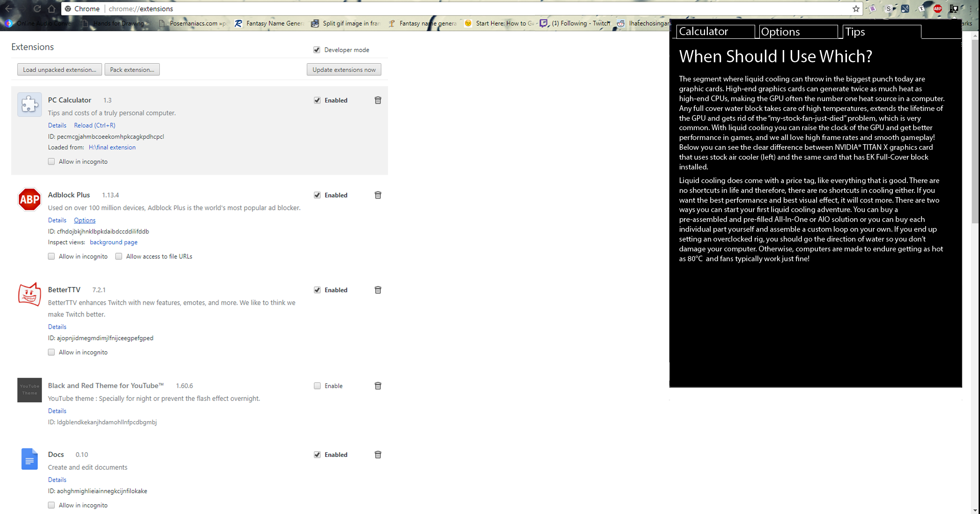Bookmark this page with the star icon

pos(856,8)
